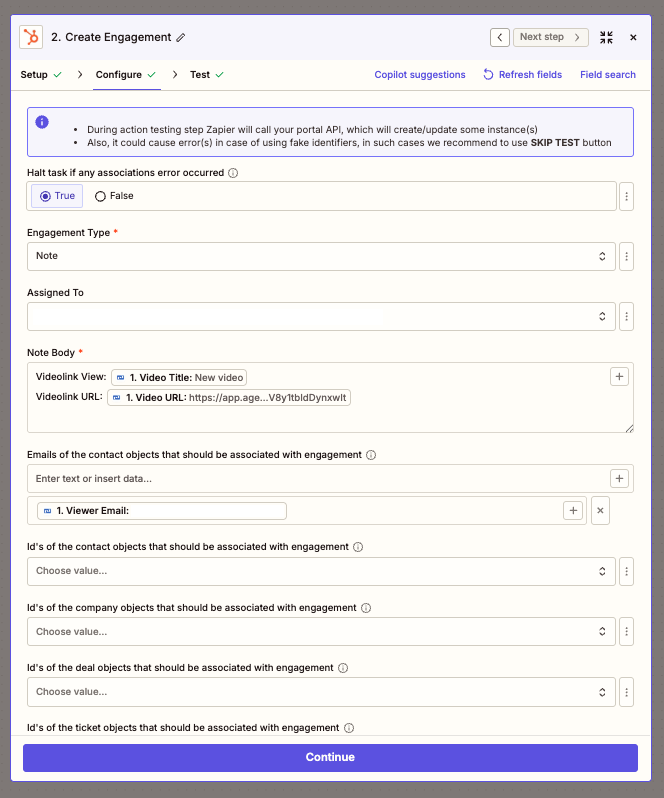This screenshot has width=664, height=798.
Task: Open the company objects Id dropdown
Action: click(x=321, y=632)
